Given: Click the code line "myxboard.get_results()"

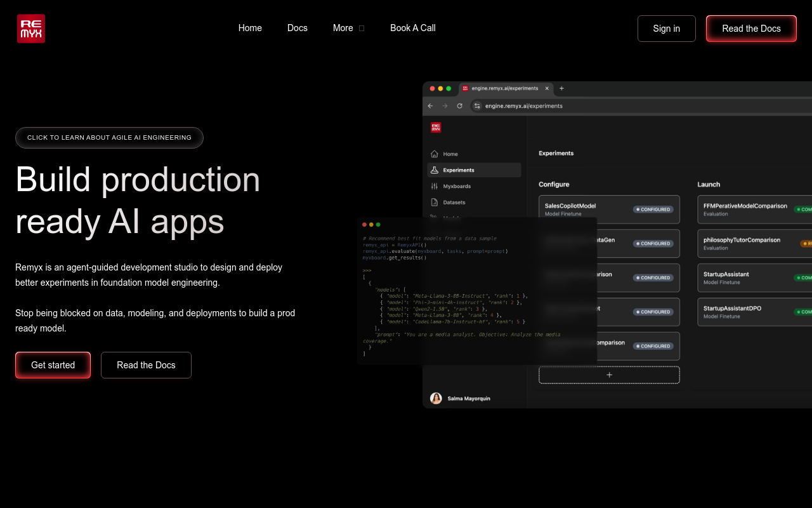Looking at the screenshot, I should coord(395,258).
